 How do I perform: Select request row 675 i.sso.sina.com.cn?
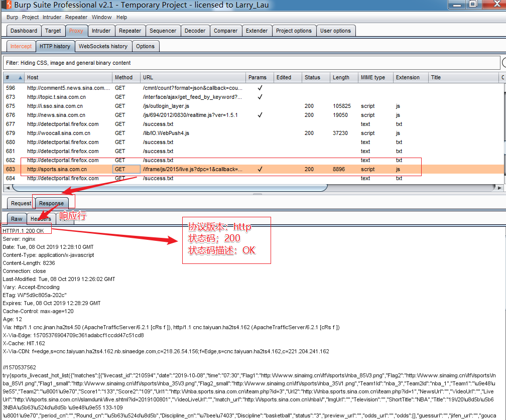click(254, 106)
